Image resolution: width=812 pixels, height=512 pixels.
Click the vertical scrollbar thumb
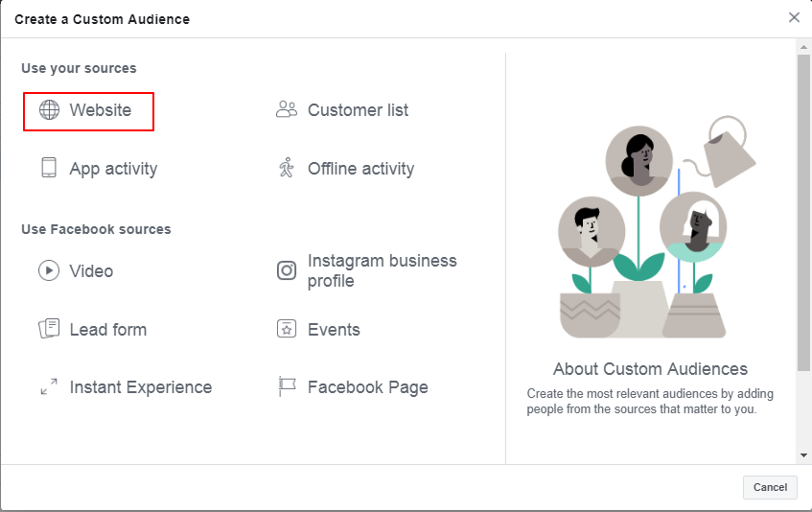point(803,212)
